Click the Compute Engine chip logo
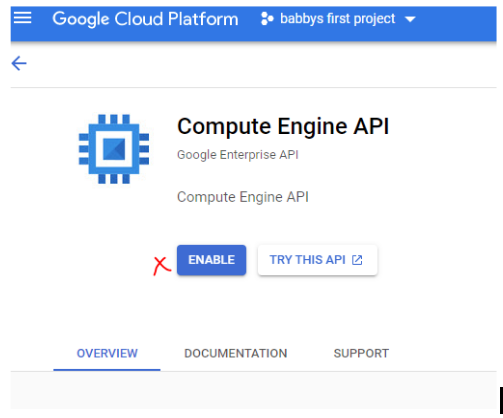 [114, 149]
